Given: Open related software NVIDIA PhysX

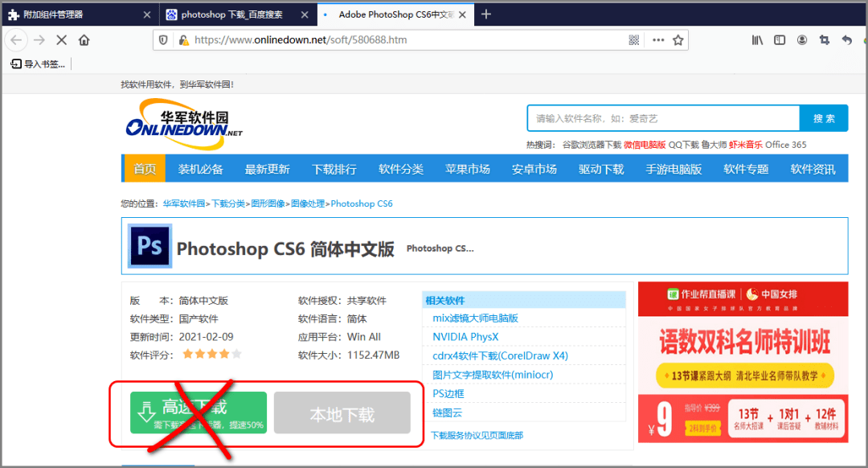Looking at the screenshot, I should [x=465, y=337].
